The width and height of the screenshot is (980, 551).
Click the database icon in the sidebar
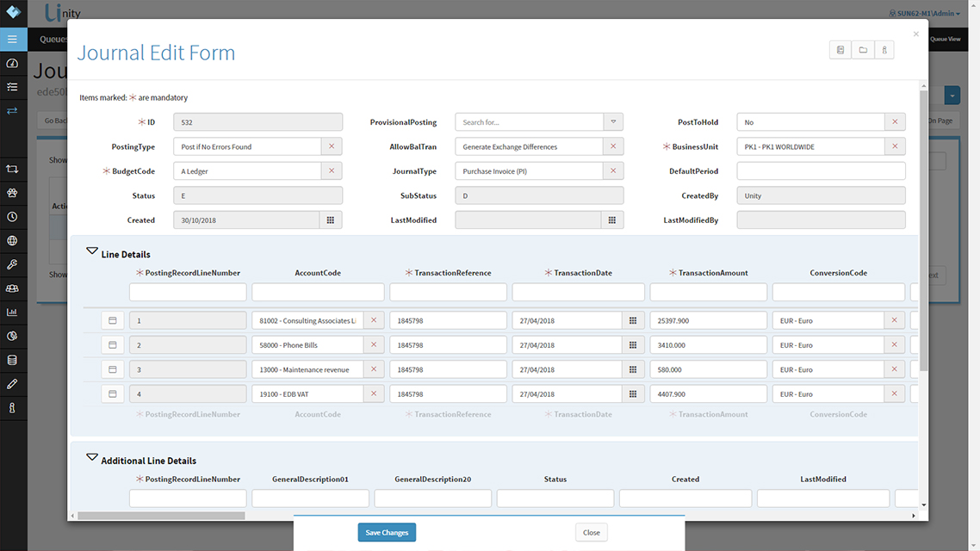tap(12, 360)
